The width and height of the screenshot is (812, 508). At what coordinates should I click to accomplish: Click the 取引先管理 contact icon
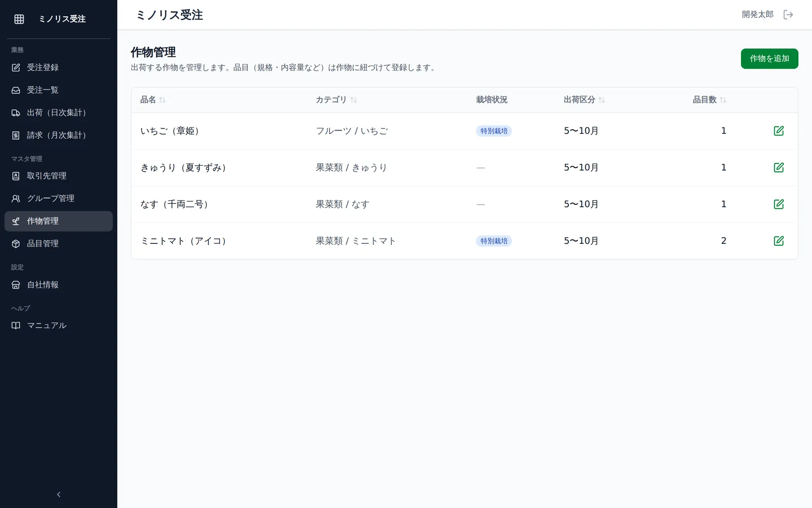[x=16, y=176]
